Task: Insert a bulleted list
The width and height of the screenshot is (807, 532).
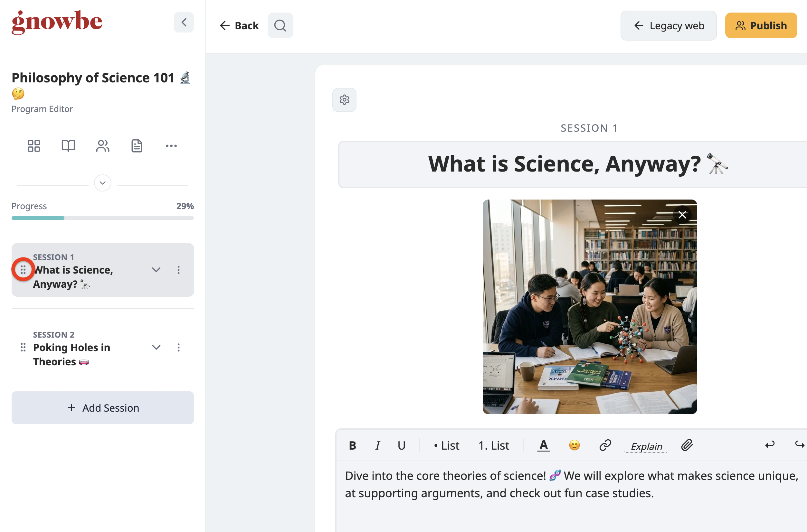Action: (446, 445)
